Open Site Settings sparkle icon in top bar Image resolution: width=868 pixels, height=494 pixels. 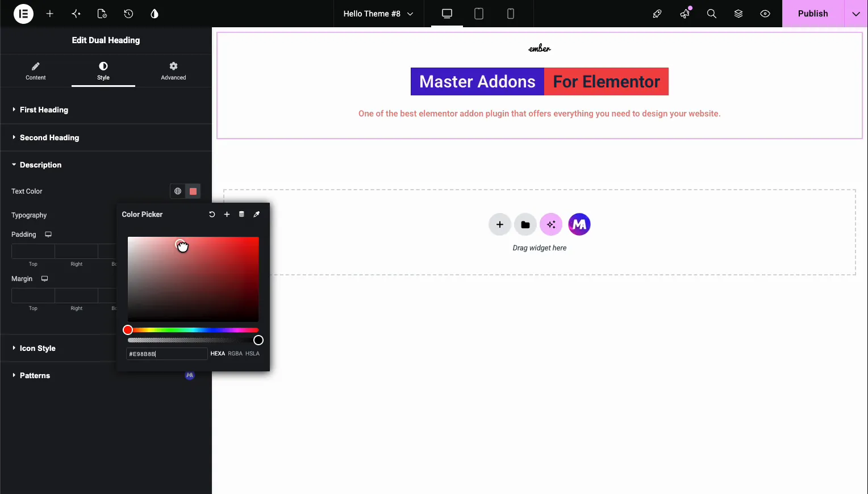(x=76, y=14)
